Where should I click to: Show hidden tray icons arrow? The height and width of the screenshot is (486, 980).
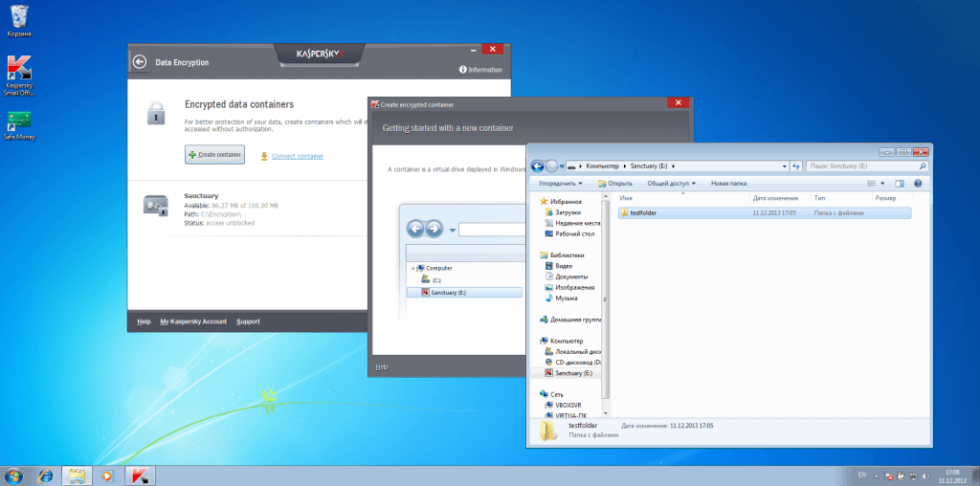[x=878, y=476]
